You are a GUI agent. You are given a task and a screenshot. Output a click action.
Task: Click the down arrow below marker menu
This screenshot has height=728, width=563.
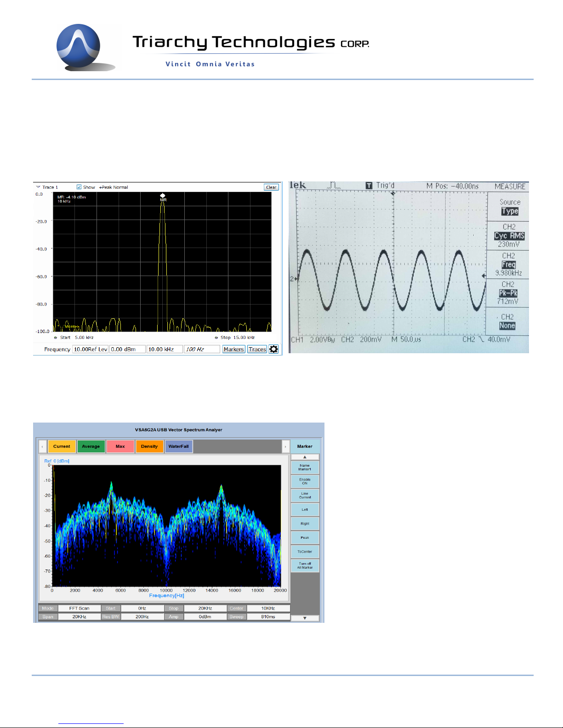coord(305,618)
